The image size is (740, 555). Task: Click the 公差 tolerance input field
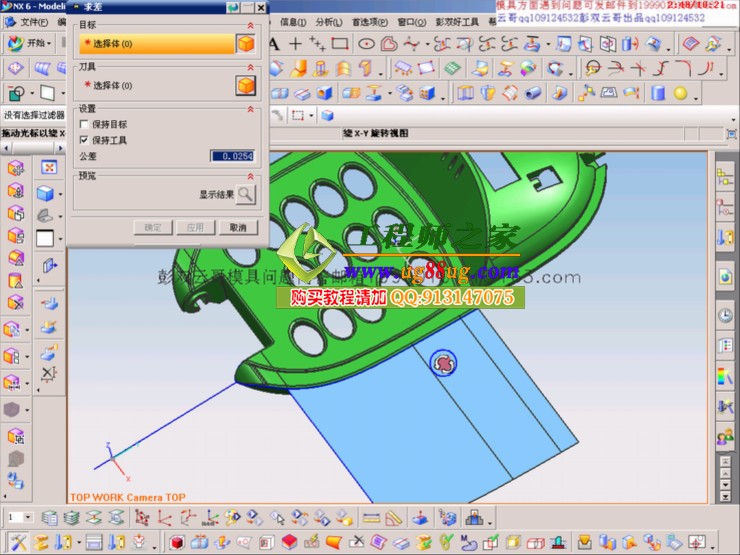[x=233, y=156]
